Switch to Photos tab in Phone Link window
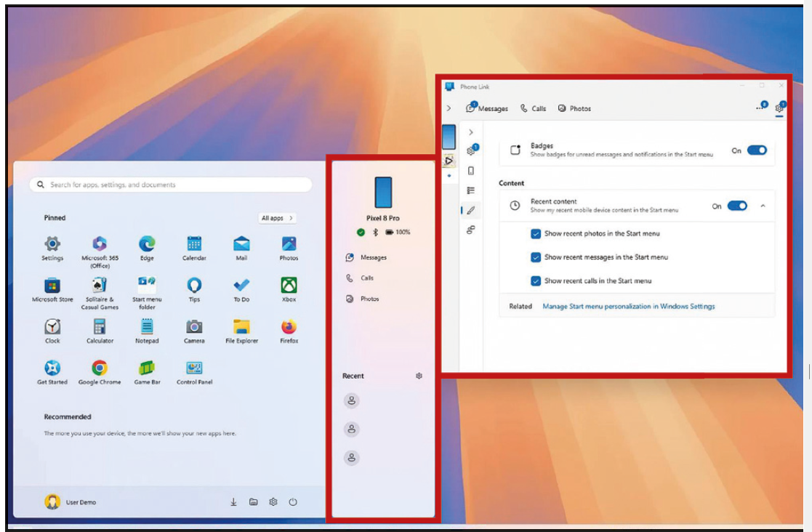 pos(574,108)
